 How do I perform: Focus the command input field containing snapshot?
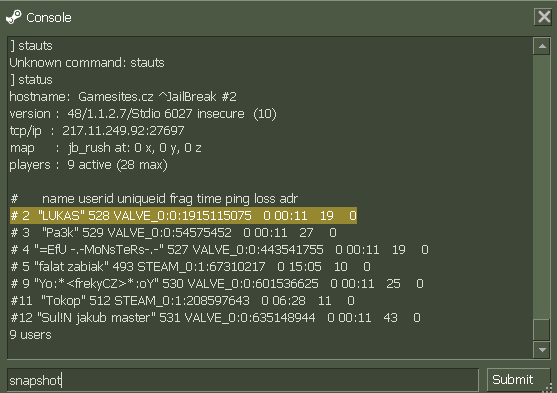pos(243,380)
